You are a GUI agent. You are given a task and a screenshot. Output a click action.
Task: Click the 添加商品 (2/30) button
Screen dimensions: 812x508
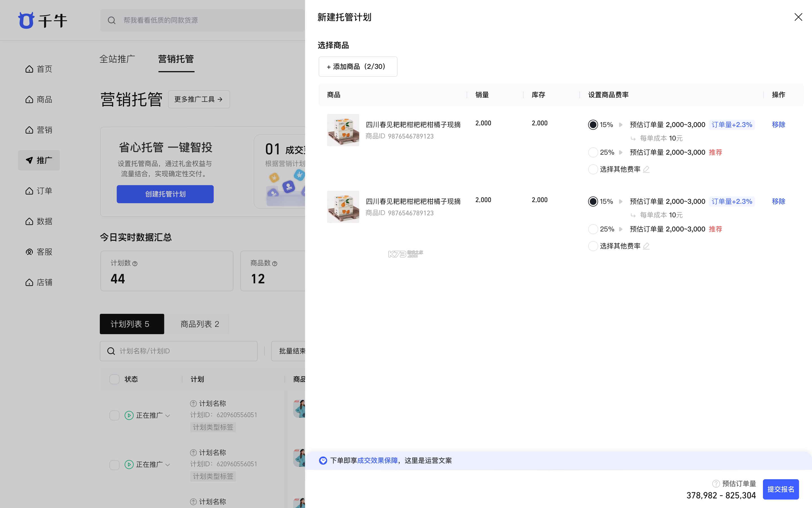358,67
